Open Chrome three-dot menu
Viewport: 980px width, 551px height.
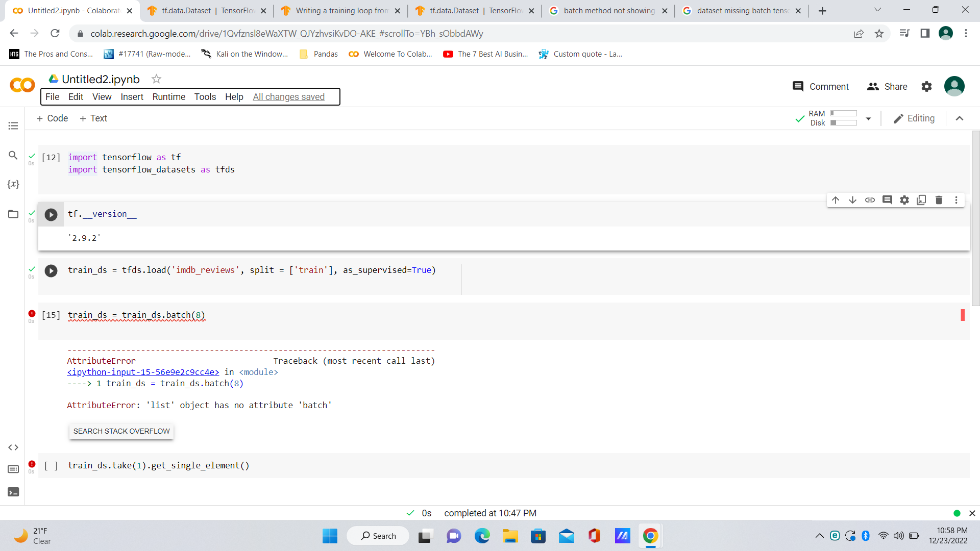(x=966, y=33)
